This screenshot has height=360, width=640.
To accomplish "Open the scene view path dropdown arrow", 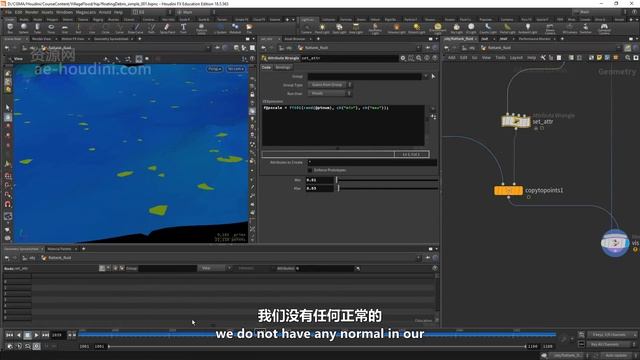I will (208, 48).
